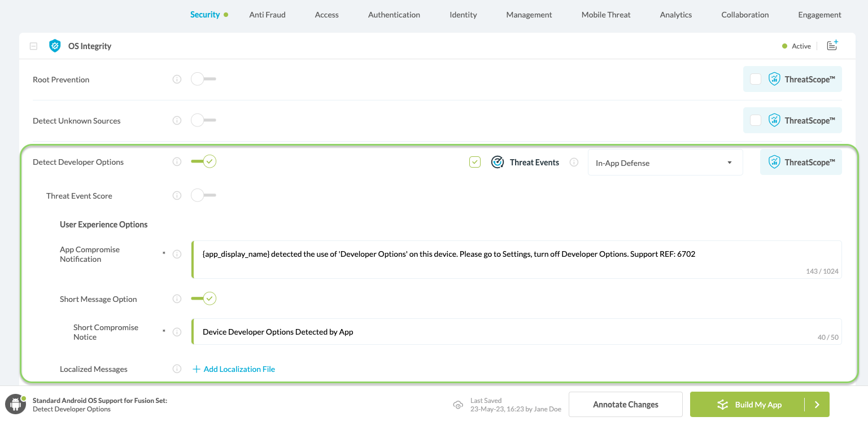The height and width of the screenshot is (421, 868).
Task: Click the add annotation icon near Active
Action: (x=832, y=46)
